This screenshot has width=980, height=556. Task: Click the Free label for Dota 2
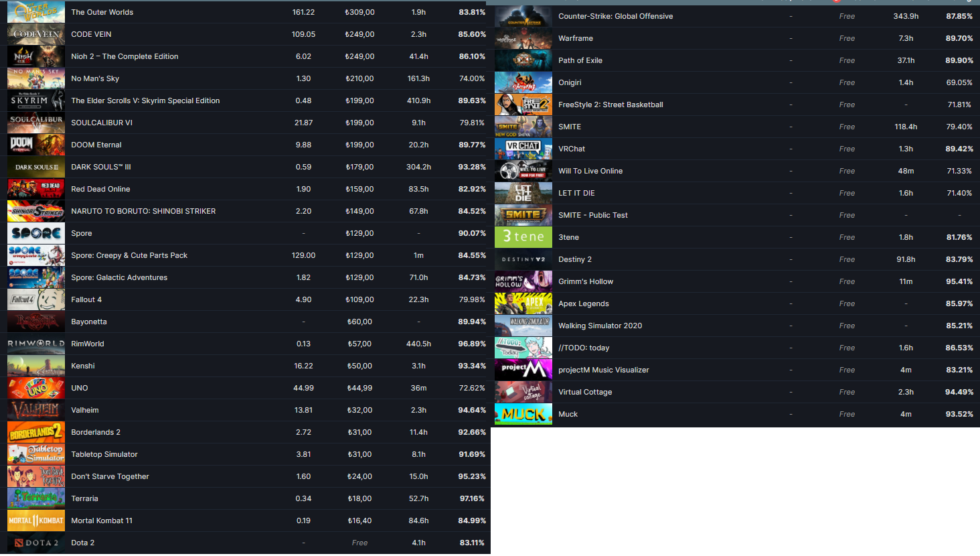click(x=359, y=543)
